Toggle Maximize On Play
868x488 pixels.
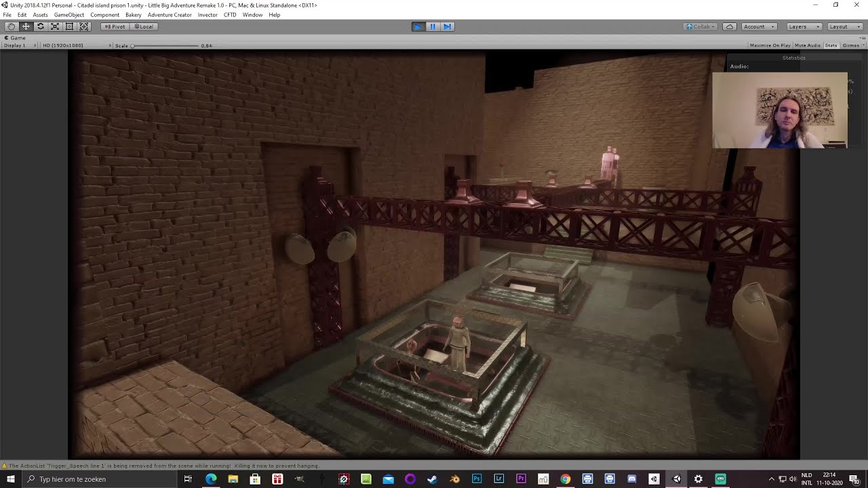770,45
